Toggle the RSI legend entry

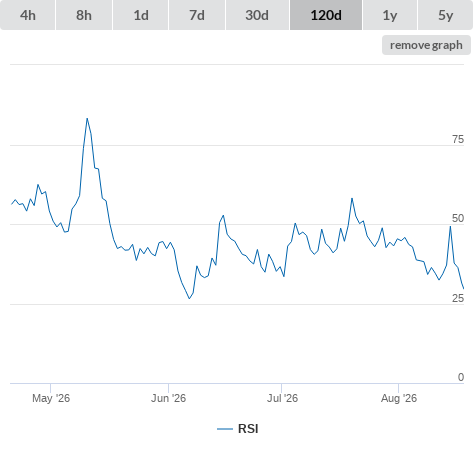point(238,429)
